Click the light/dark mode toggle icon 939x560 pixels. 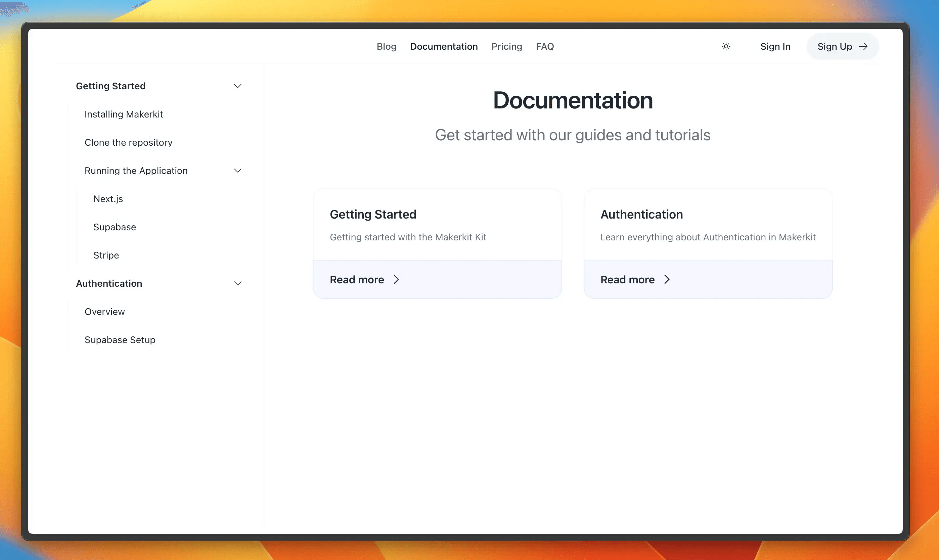tap(726, 46)
